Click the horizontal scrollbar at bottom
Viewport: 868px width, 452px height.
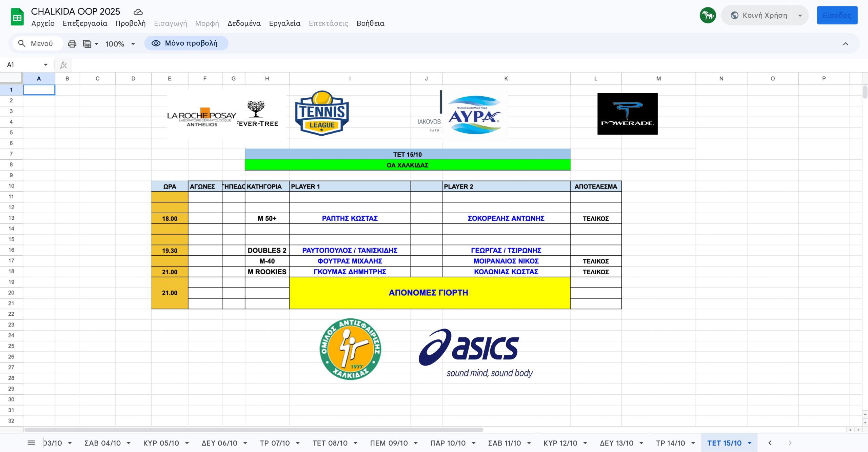[254, 430]
